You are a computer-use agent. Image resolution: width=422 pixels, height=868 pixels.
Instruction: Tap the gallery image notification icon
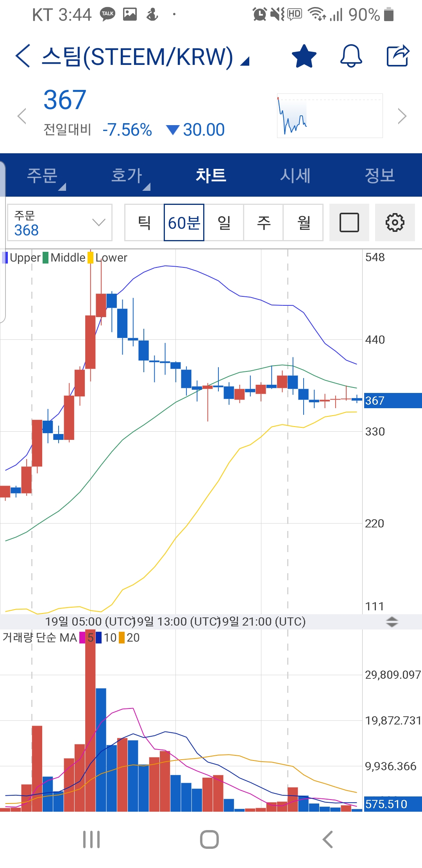pos(130,14)
